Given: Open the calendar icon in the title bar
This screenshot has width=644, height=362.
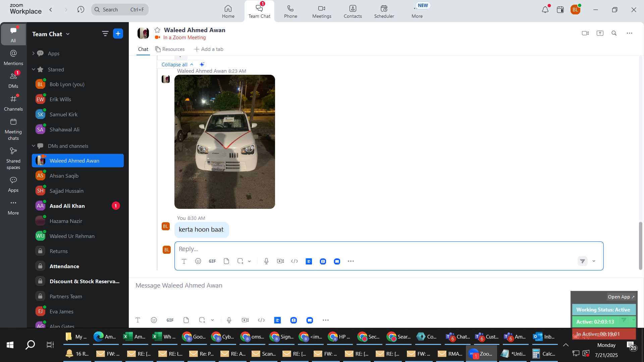Looking at the screenshot, I should pyautogui.click(x=560, y=9).
